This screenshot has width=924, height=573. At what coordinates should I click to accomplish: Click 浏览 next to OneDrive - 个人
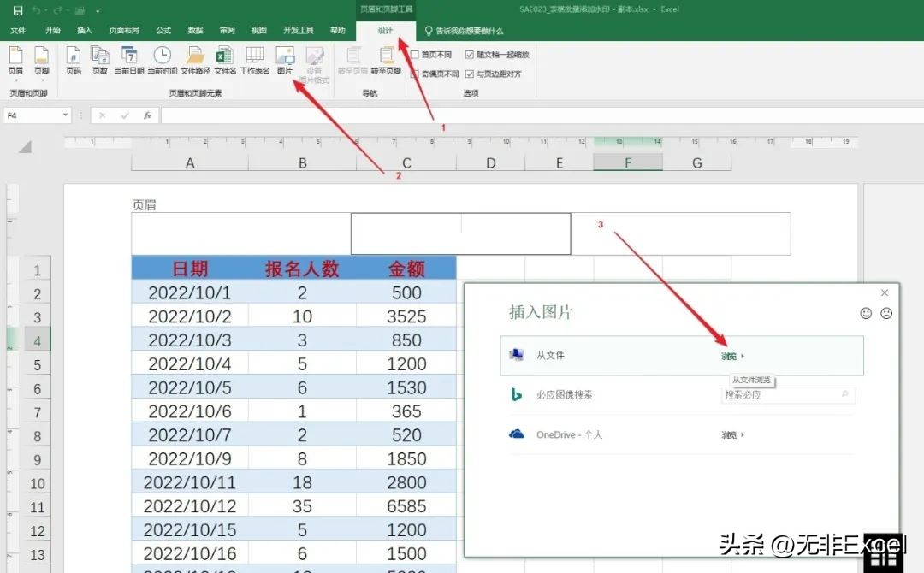click(732, 435)
